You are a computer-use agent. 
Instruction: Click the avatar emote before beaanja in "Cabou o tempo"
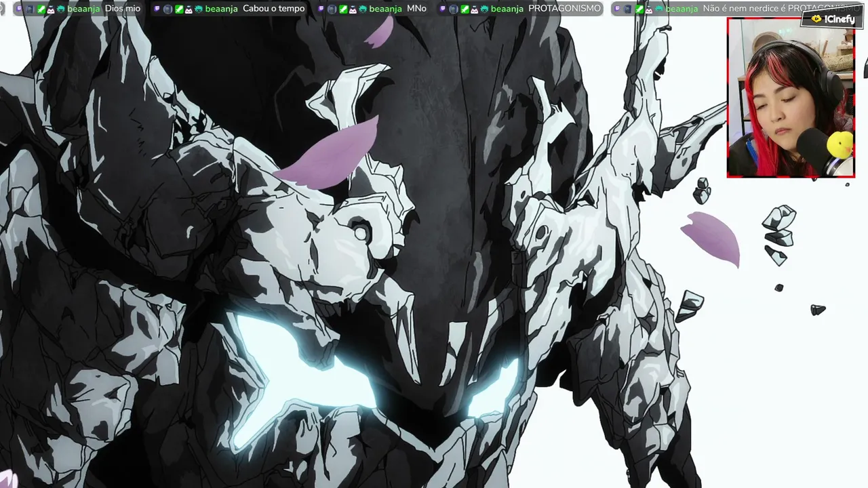199,9
